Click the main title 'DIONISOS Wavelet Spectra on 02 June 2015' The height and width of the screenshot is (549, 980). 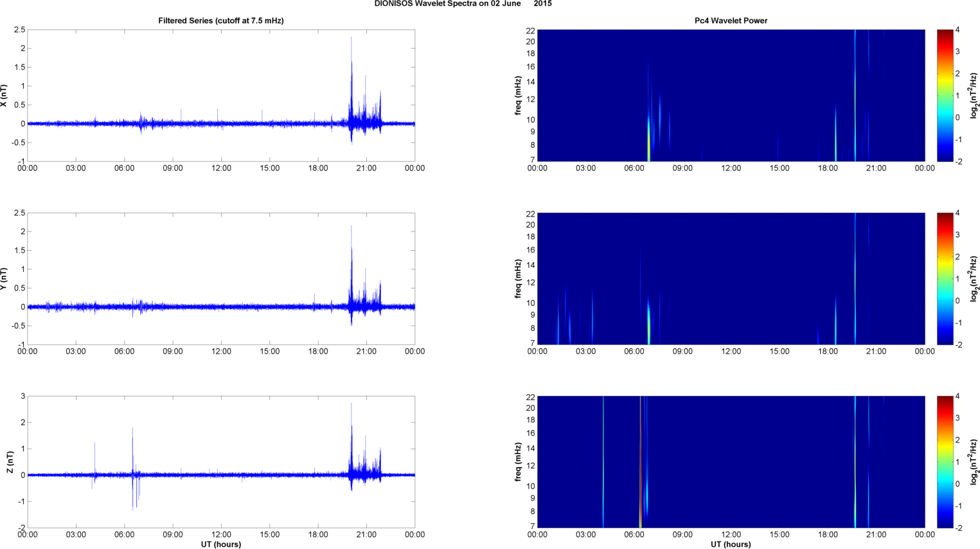click(463, 4)
